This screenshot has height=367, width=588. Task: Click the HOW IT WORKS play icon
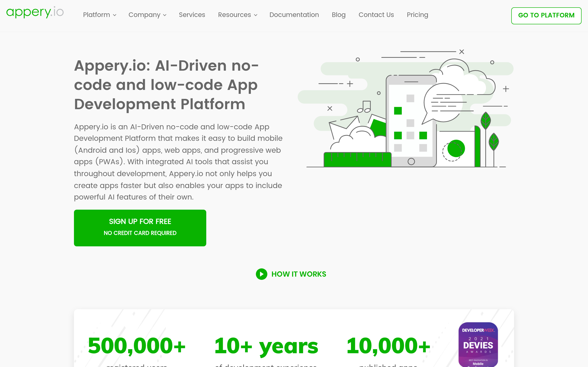click(261, 274)
